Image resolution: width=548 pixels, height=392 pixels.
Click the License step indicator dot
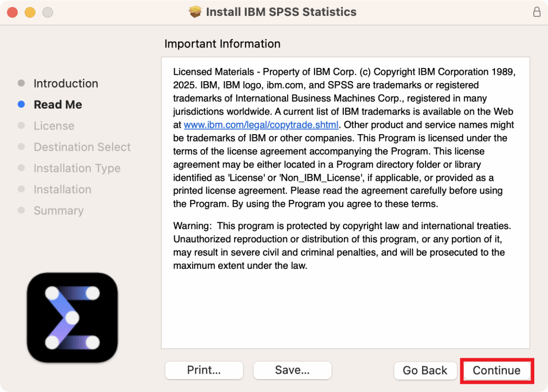[x=21, y=125]
